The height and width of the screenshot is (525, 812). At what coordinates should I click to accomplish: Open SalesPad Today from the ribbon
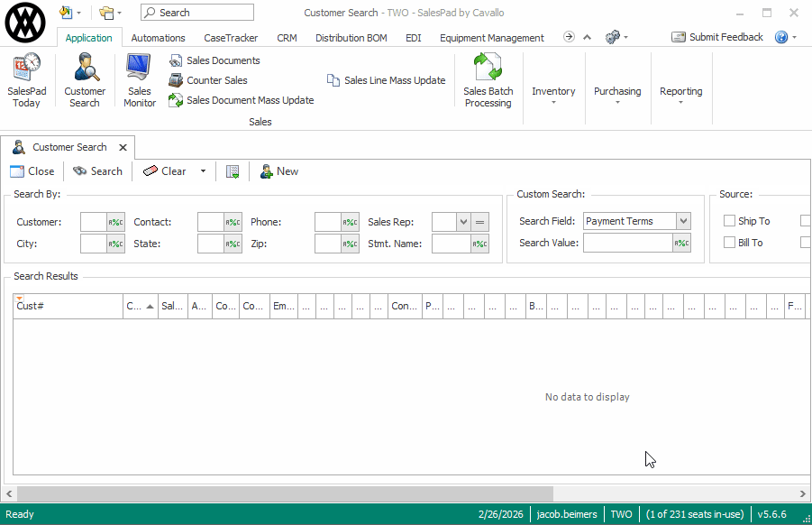coord(26,80)
